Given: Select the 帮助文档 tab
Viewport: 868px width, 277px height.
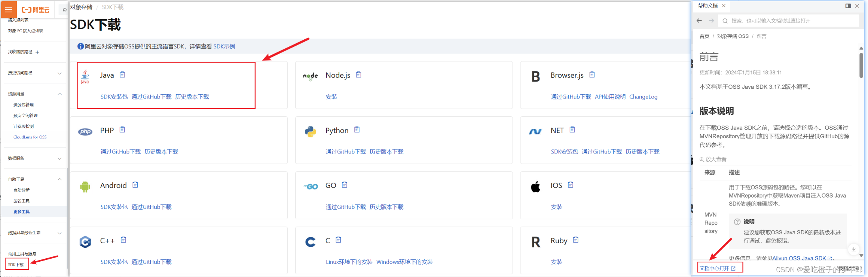Looking at the screenshot, I should [707, 6].
